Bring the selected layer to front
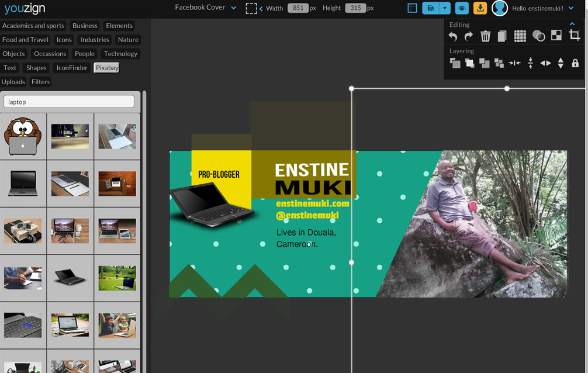 click(455, 63)
